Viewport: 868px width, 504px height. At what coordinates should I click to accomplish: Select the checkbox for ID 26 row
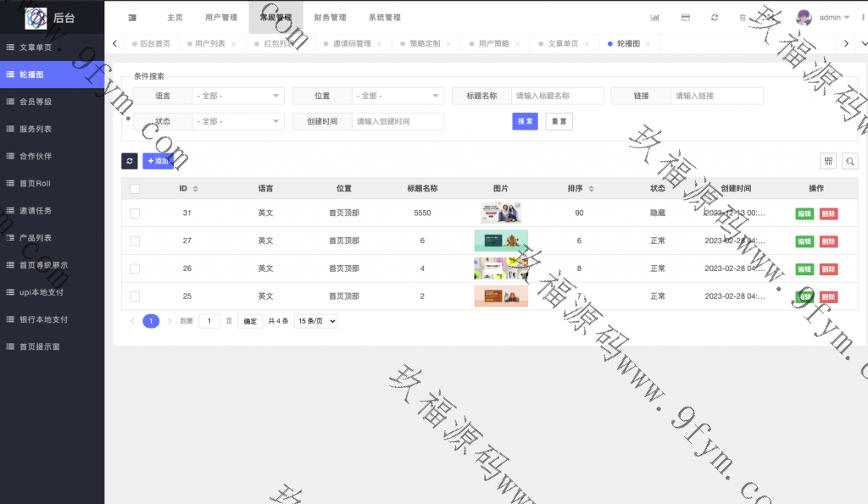point(135,269)
